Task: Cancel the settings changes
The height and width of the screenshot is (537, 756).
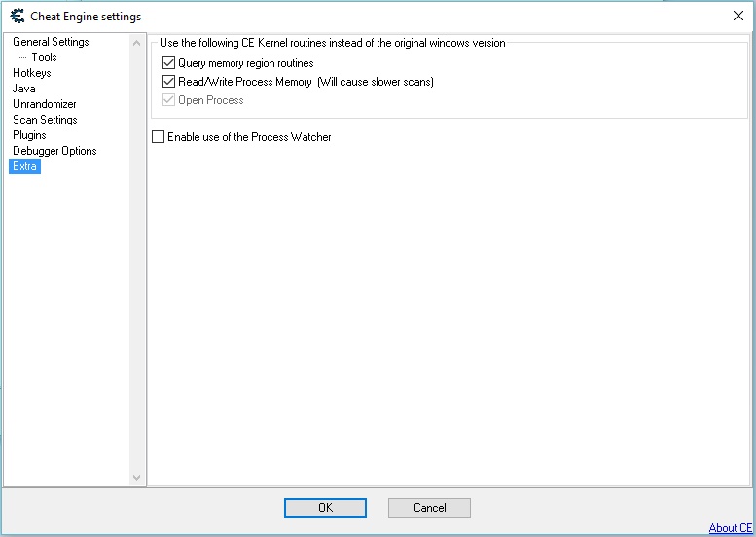Action: tap(429, 507)
